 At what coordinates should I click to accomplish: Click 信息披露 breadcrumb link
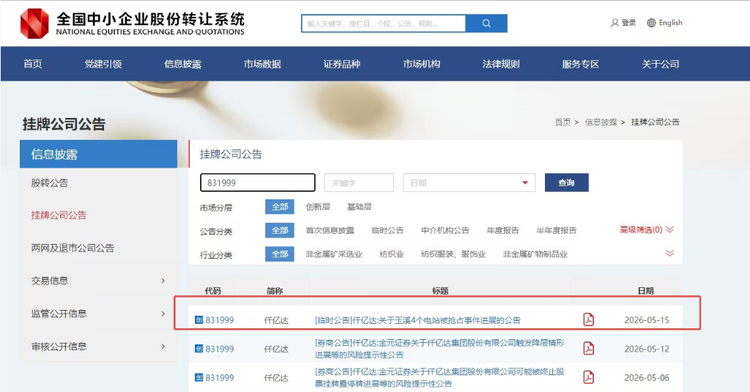tap(601, 122)
